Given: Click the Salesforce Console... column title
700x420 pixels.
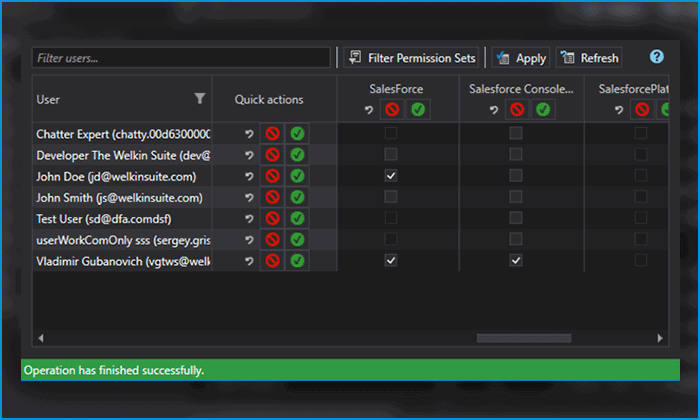Looking at the screenshot, I should click(x=521, y=89).
